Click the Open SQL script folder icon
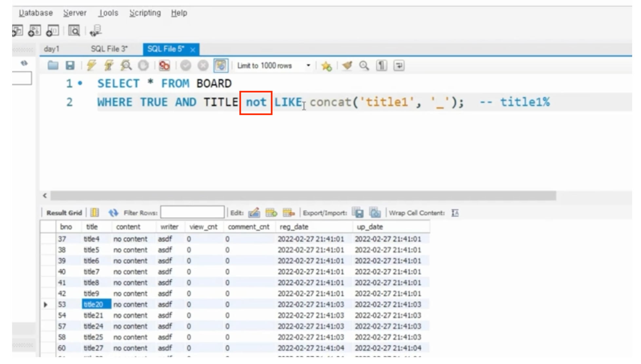This screenshot has width=641, height=364. [53, 66]
